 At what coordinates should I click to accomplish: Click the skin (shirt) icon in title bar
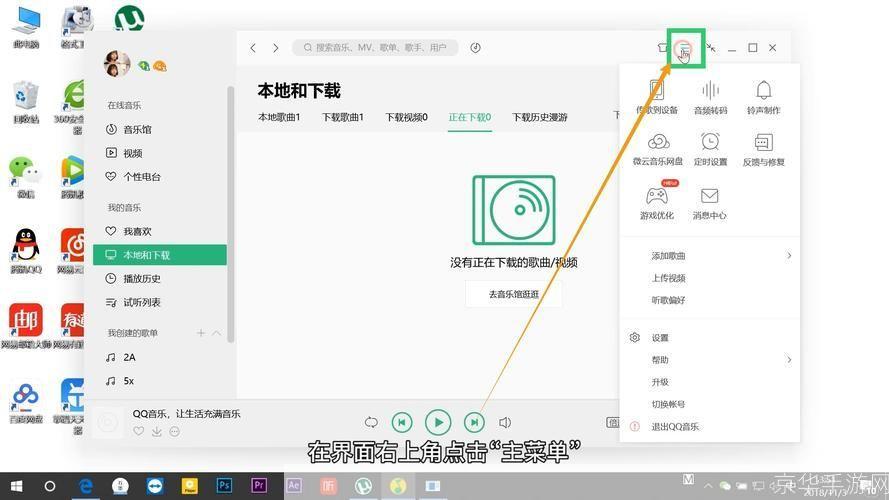click(x=662, y=47)
